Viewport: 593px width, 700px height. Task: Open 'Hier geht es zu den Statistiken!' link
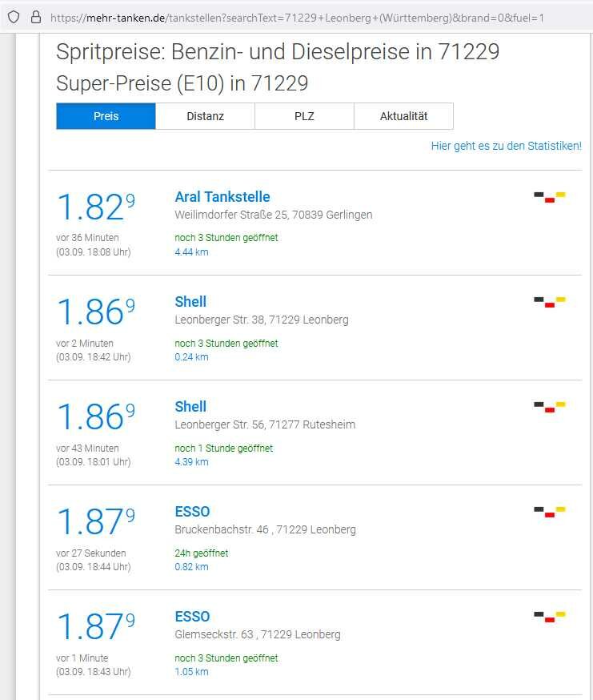pos(506,146)
